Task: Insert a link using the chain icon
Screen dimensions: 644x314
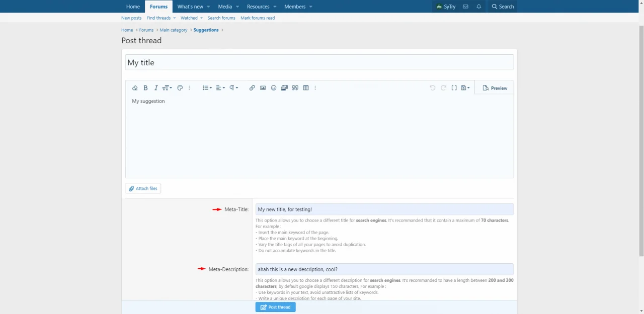Action: [x=252, y=88]
